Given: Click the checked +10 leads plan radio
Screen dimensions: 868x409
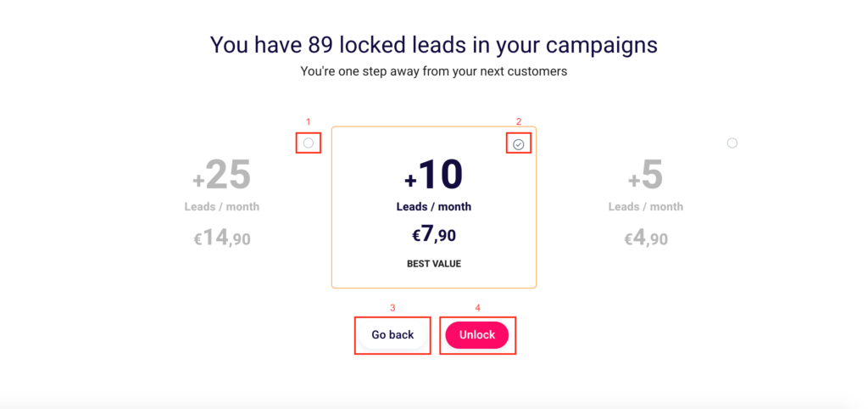Looking at the screenshot, I should [519, 144].
